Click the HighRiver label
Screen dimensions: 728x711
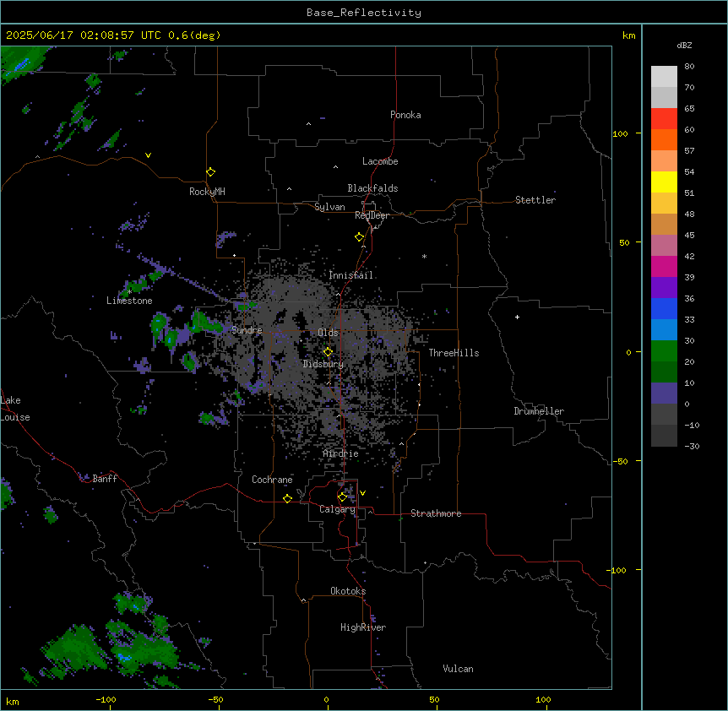pos(363,627)
